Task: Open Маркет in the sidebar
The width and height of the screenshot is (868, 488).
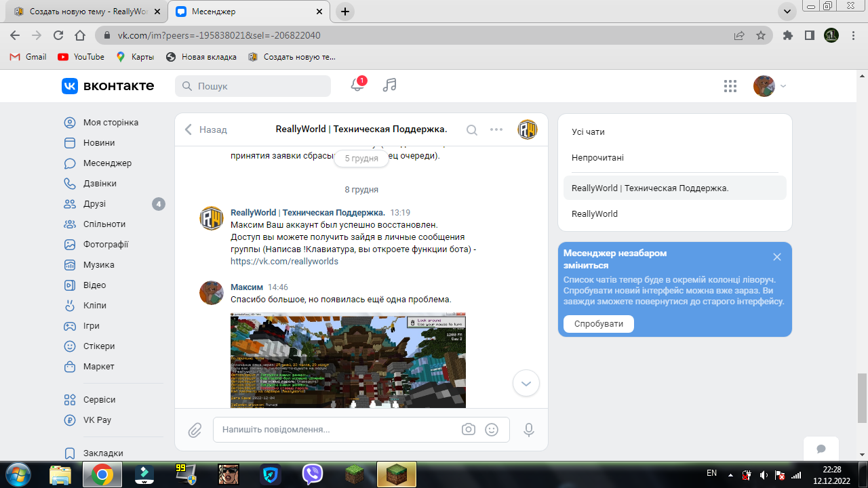Action: [x=98, y=367]
